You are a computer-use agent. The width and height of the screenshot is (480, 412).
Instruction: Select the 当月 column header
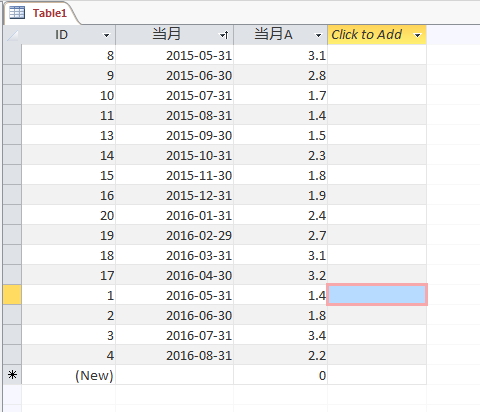tap(175, 35)
